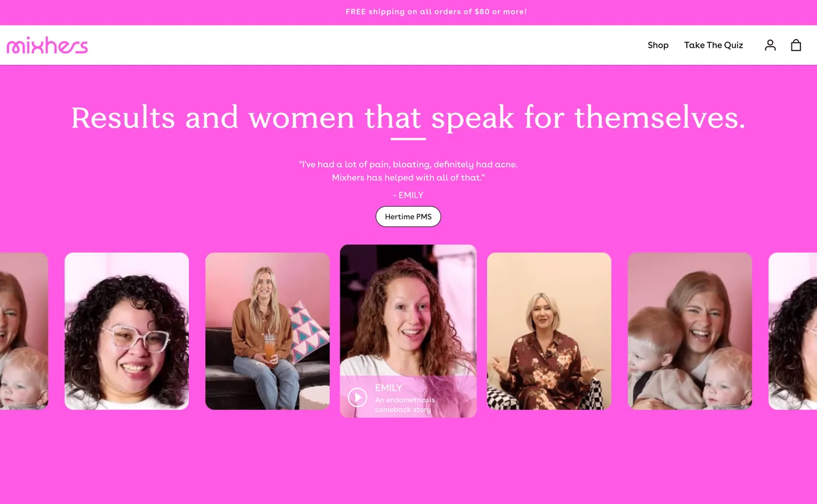Select thumbnail of woman in floral dress

(x=549, y=331)
